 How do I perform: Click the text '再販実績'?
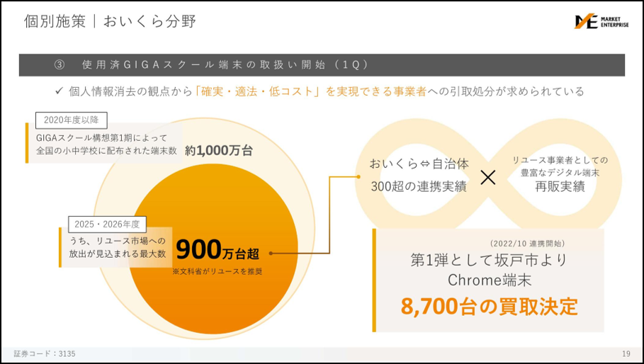[x=560, y=187]
